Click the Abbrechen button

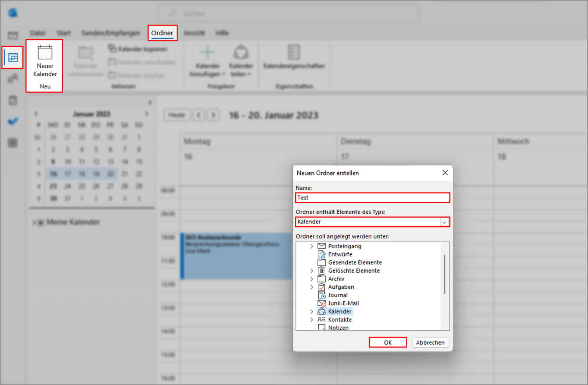point(430,342)
